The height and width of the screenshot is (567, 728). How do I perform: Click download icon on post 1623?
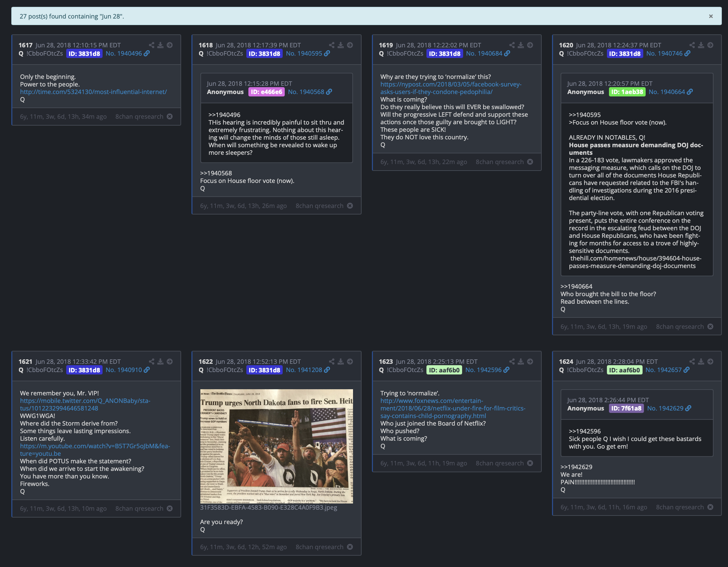pos(521,361)
